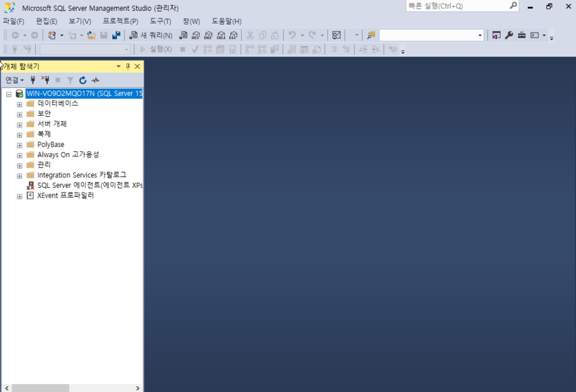Open the 파일(F) menu
This screenshot has width=576, height=392.
14,22
